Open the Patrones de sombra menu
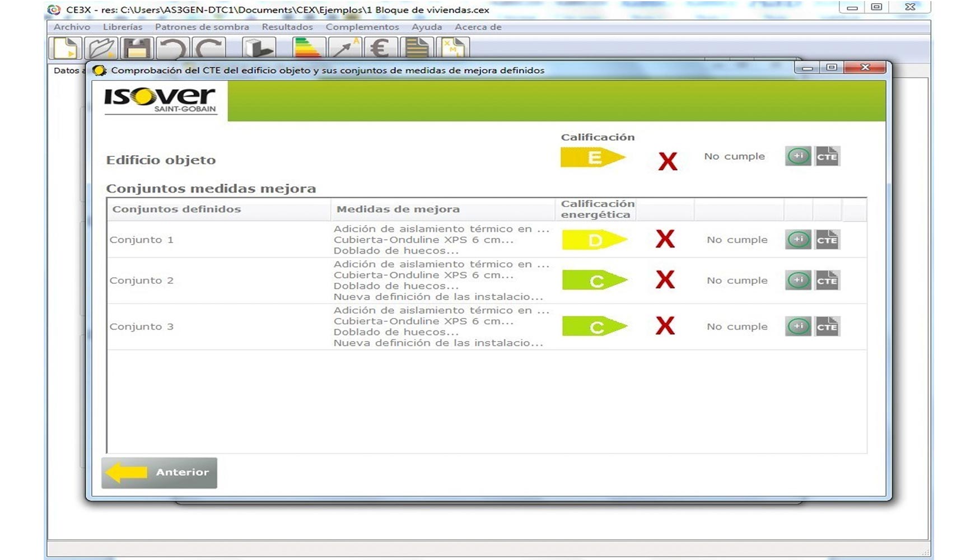 (202, 27)
